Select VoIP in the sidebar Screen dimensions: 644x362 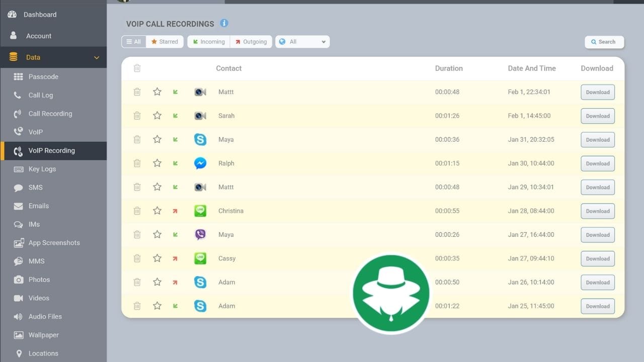tap(36, 132)
